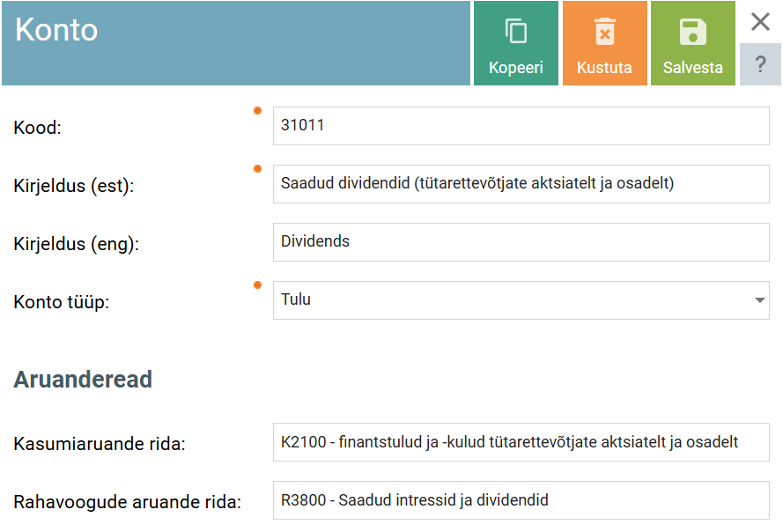This screenshot has width=783, height=532.
Task: Click the Kustuta trash icon
Action: point(604,33)
